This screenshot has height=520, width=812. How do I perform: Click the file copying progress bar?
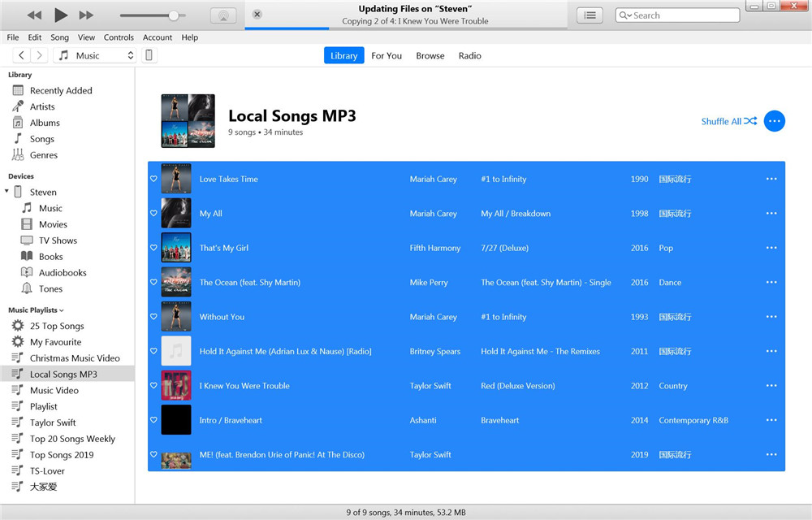pos(406,28)
